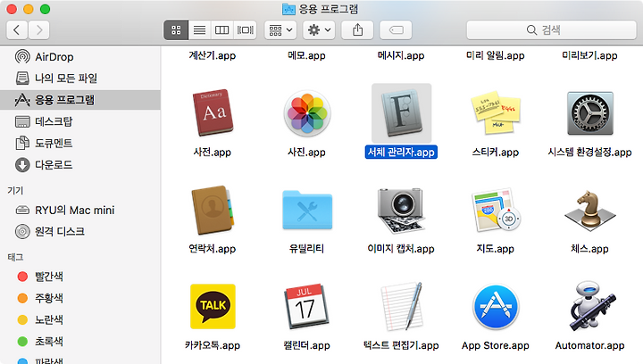
Task: Open the 이미지 캡처.app Image Capture icon
Action: click(x=401, y=211)
